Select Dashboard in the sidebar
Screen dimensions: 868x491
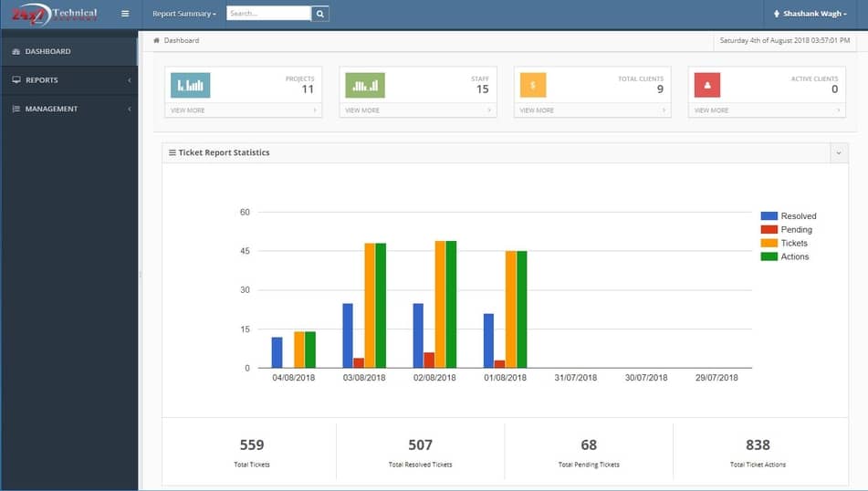tap(68, 51)
